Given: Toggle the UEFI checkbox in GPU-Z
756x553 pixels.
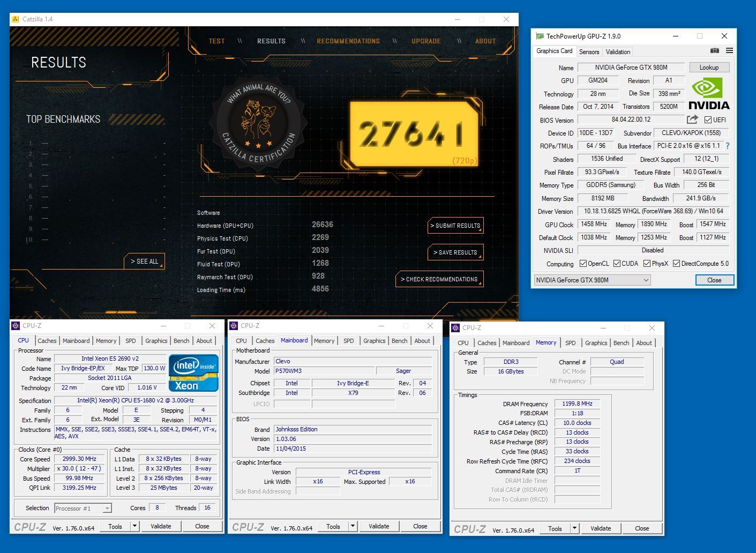Looking at the screenshot, I should pyautogui.click(x=708, y=119).
